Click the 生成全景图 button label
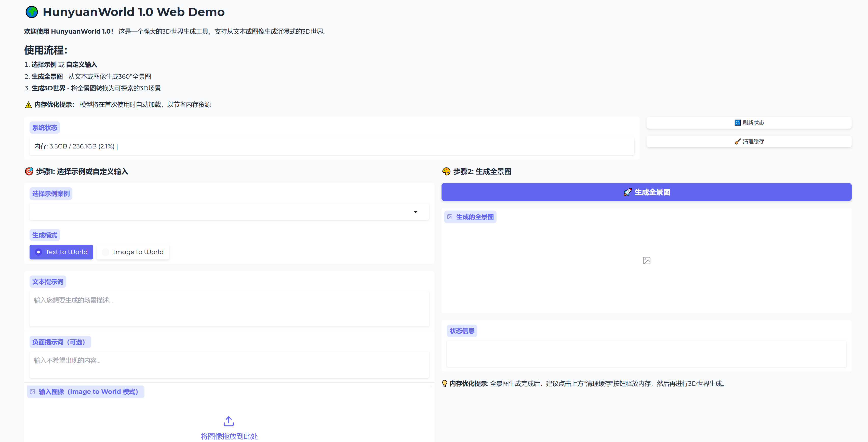868x442 pixels. point(652,192)
